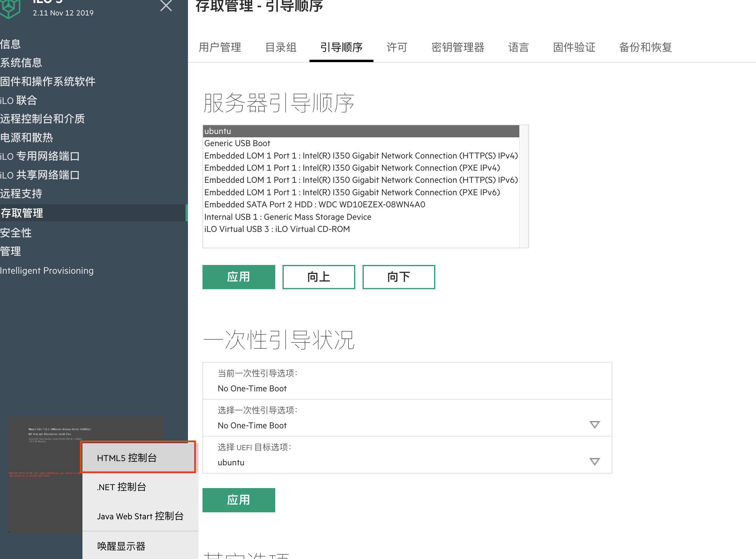Click the boot order list scrollbar
Viewport: 756px width, 559px height.
(524, 186)
